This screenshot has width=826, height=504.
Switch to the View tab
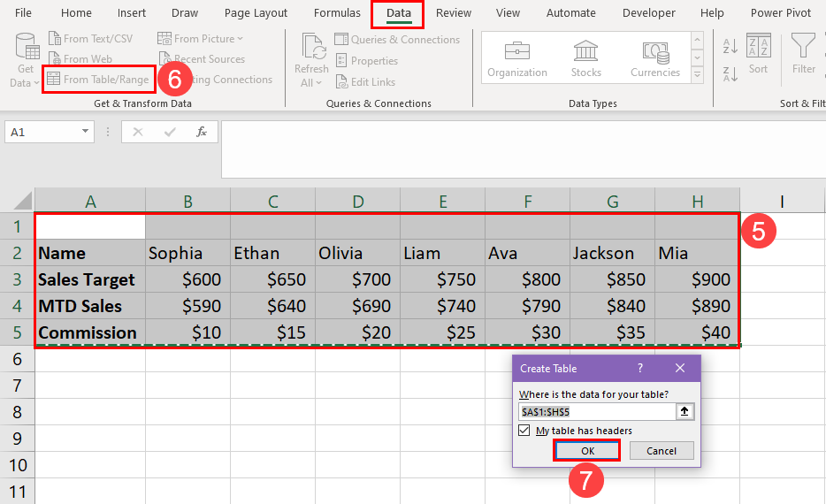pyautogui.click(x=508, y=13)
